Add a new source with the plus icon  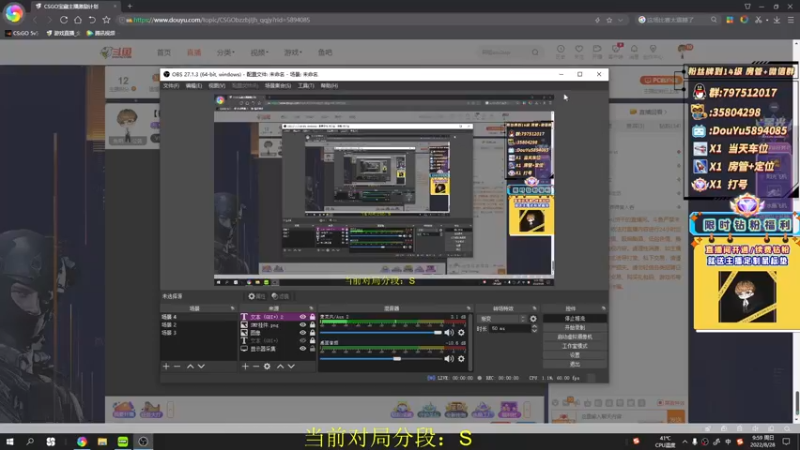tap(245, 366)
